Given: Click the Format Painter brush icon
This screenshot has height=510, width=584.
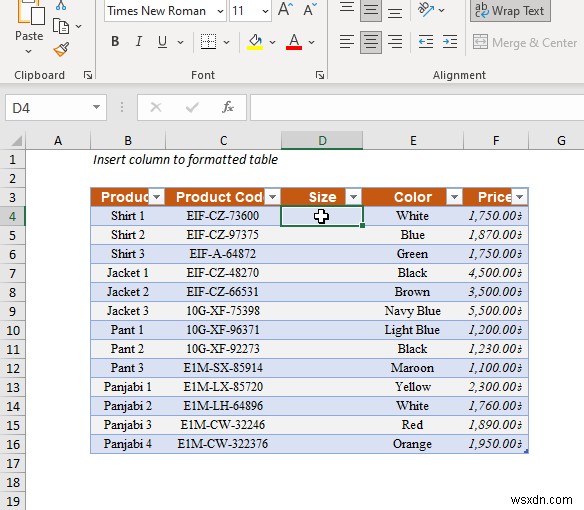Looking at the screenshot, I should coord(61,49).
